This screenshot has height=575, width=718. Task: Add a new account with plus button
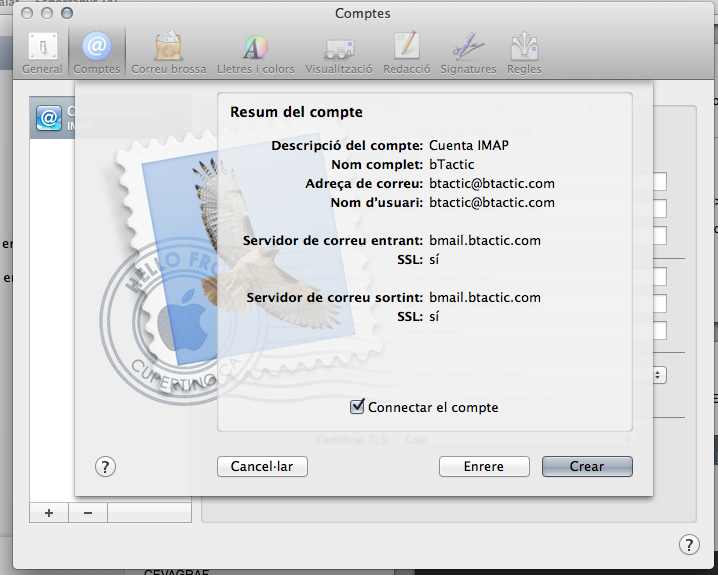[x=49, y=513]
